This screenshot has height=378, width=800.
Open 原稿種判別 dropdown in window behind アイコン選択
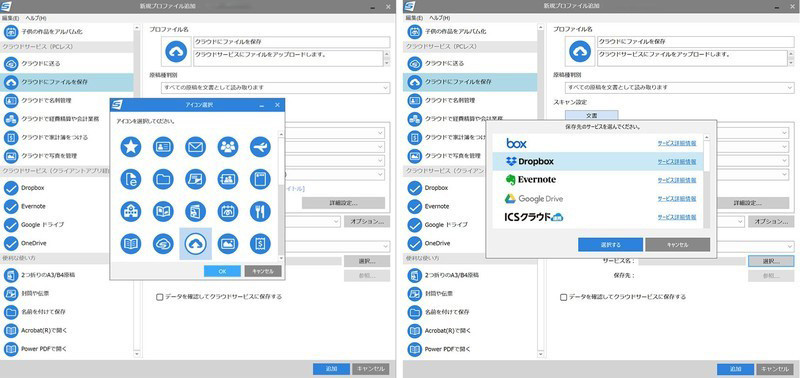coord(275,88)
